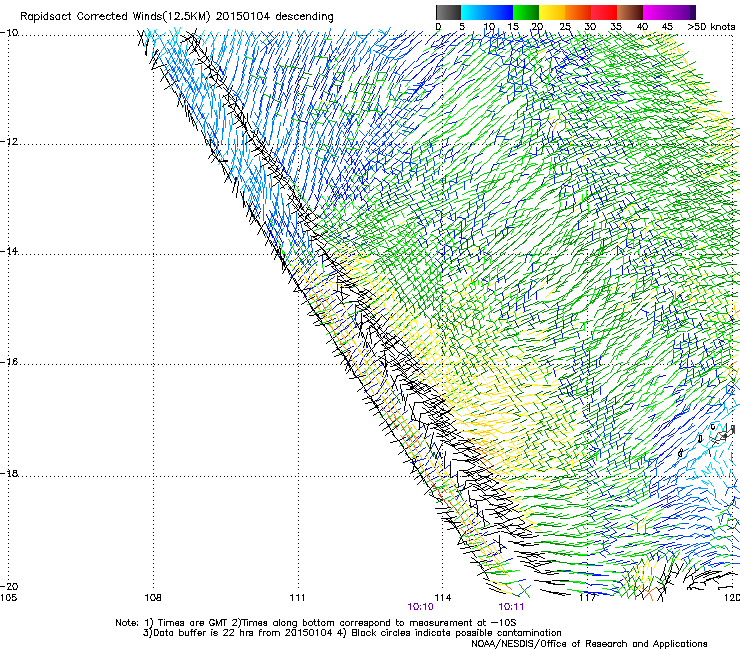740x650 pixels.
Task: Click the '20150104 descending' title text
Action: (x=275, y=17)
